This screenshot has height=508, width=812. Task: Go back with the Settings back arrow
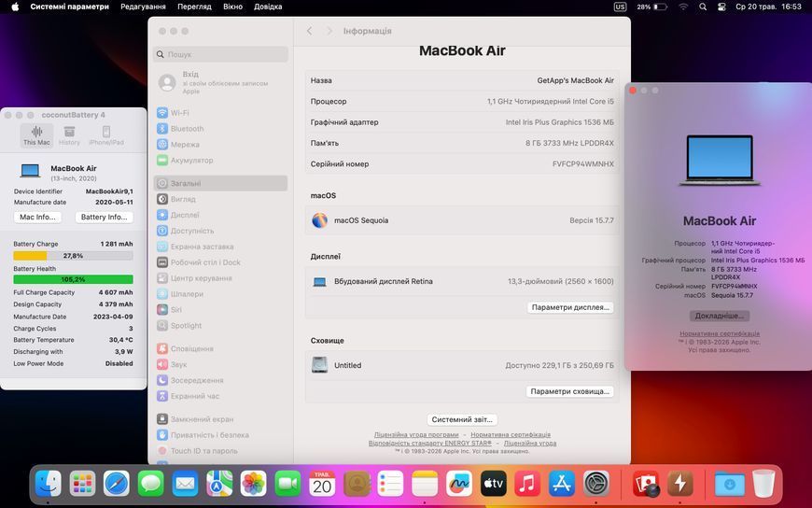tap(310, 31)
